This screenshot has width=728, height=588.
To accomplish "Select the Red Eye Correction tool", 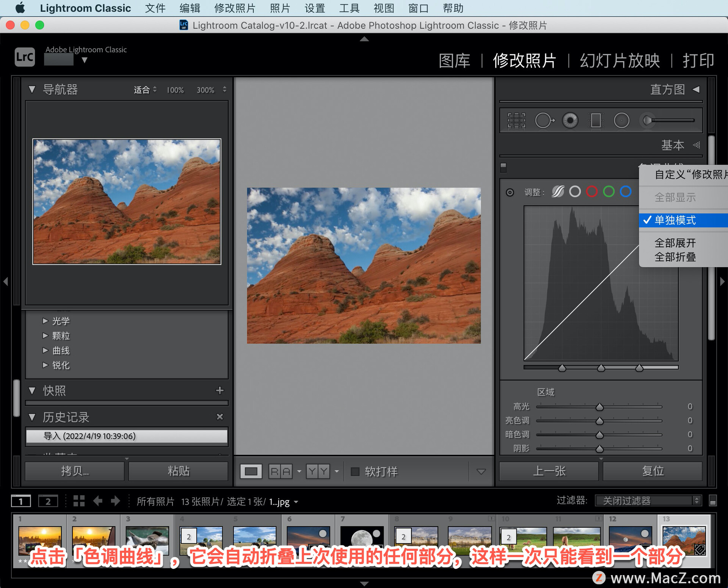I will 570,121.
